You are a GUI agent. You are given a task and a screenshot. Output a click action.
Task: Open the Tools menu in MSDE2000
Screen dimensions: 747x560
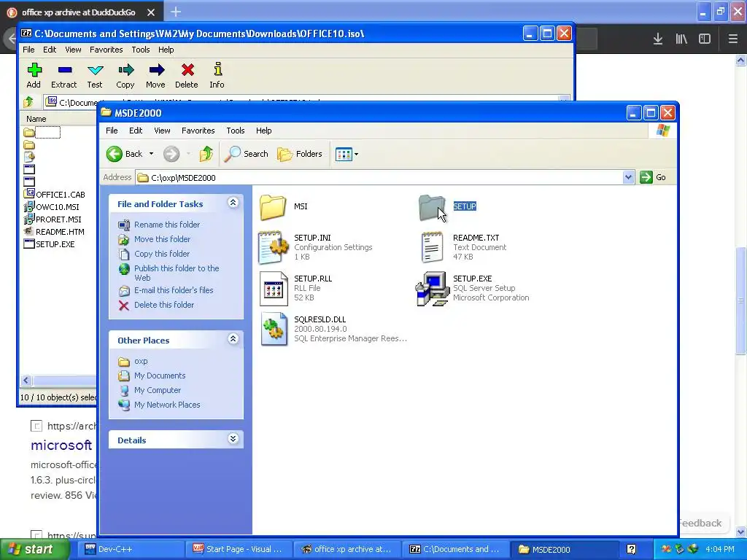(x=236, y=131)
